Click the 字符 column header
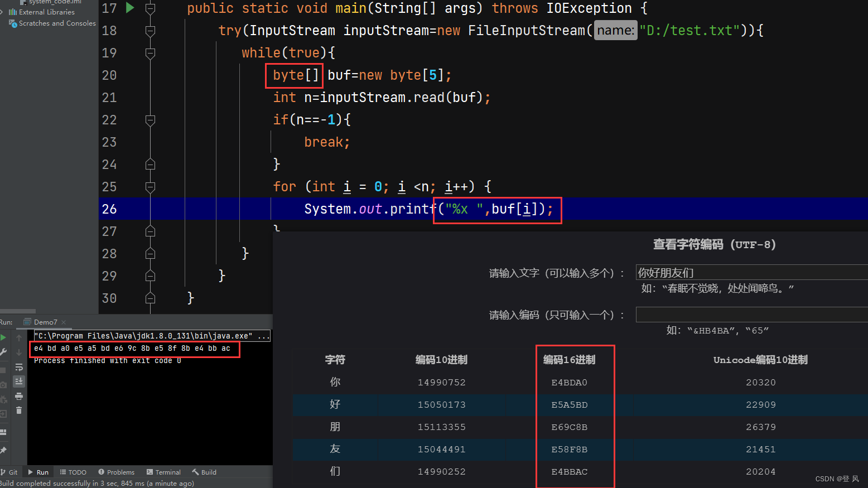This screenshot has width=868, height=488. (335, 360)
